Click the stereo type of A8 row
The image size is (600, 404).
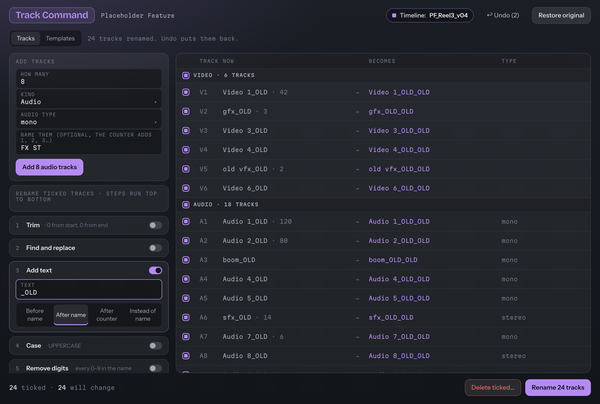pos(514,356)
